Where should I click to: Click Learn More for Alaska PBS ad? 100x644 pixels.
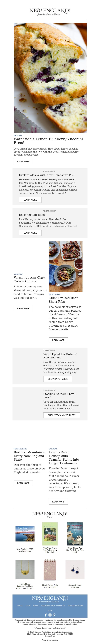point(30,200)
